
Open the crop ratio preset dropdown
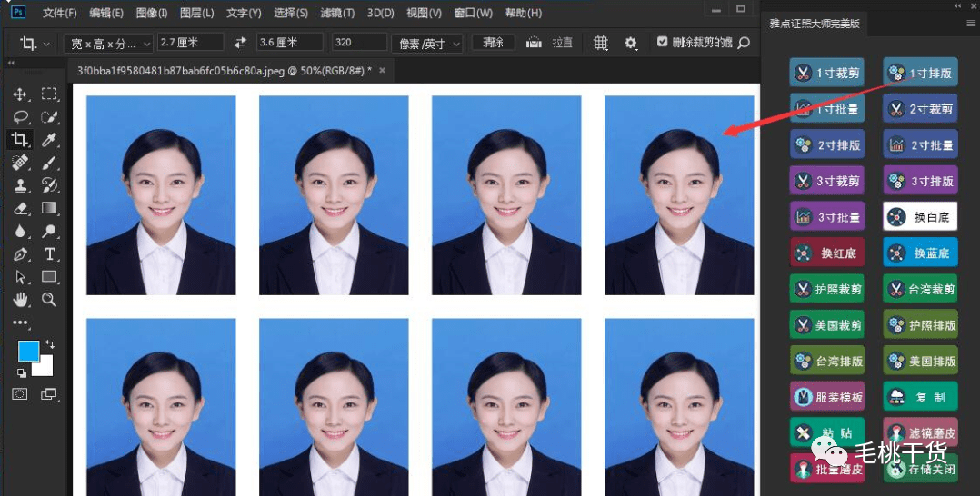(x=108, y=43)
